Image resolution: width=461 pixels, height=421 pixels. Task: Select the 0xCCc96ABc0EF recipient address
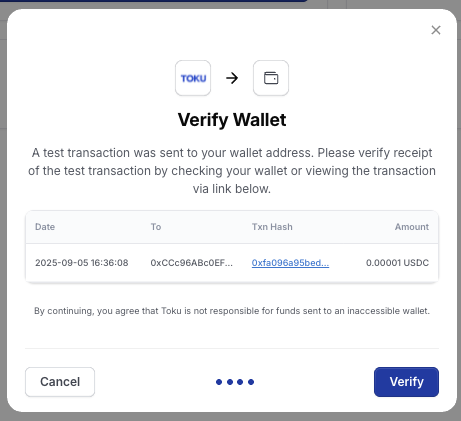[192, 263]
